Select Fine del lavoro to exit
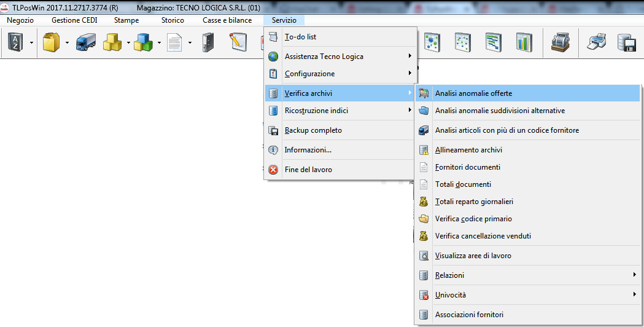 308,169
